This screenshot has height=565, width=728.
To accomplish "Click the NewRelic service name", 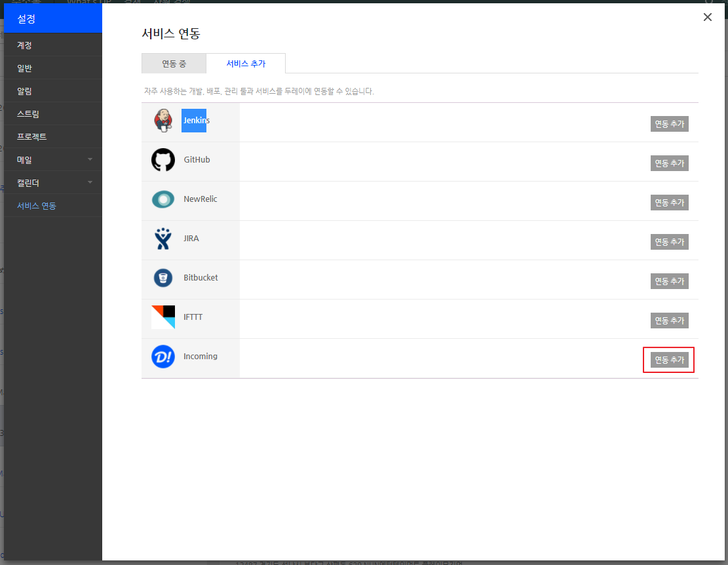I will [200, 199].
